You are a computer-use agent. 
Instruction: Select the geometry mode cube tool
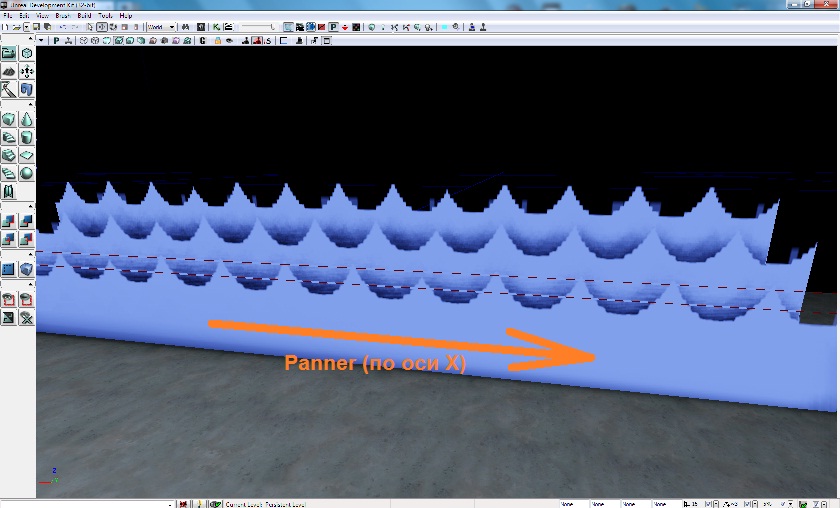coord(27,53)
